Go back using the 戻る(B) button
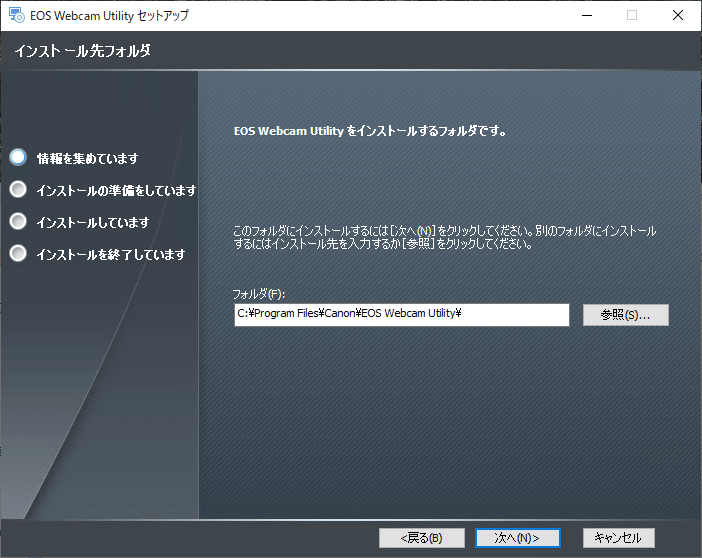 coord(421,538)
